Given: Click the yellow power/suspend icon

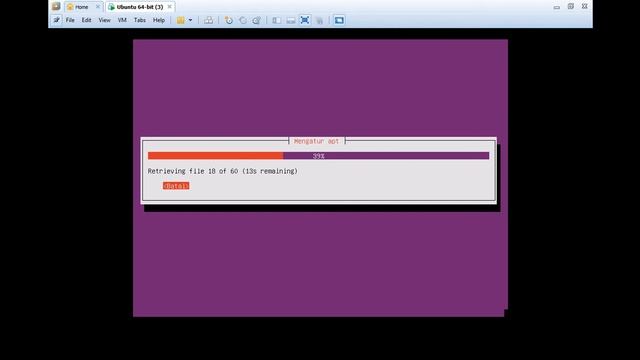Looking at the screenshot, I should click(180, 20).
